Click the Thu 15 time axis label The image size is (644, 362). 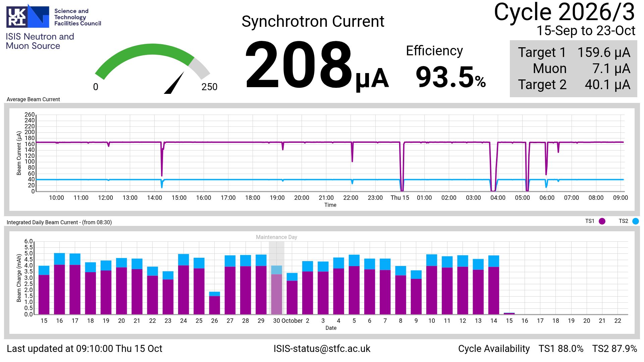(400, 198)
